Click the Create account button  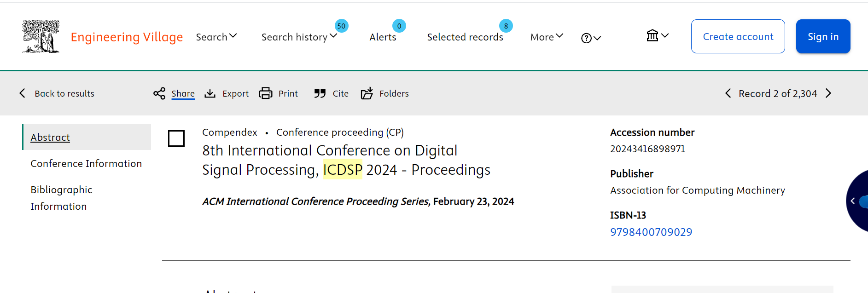pos(738,36)
